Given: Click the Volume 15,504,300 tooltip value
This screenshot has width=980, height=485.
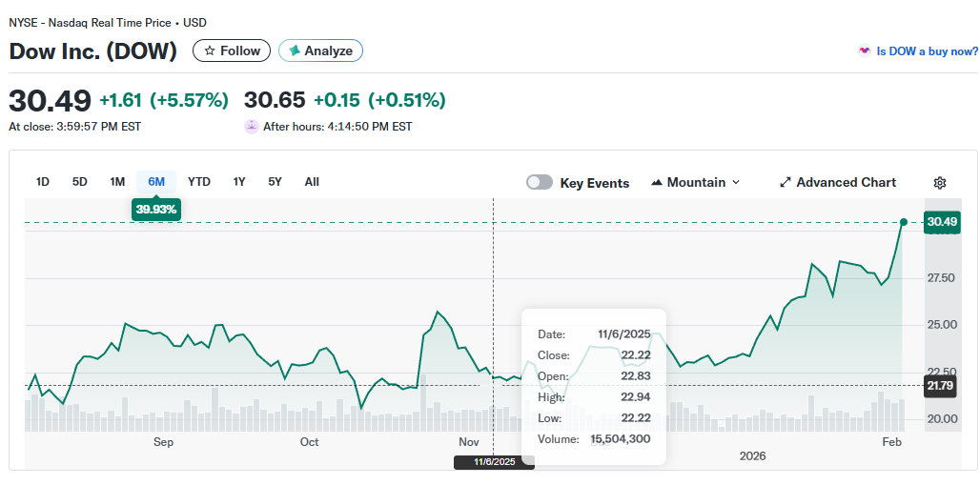Looking at the screenshot, I should tap(621, 439).
